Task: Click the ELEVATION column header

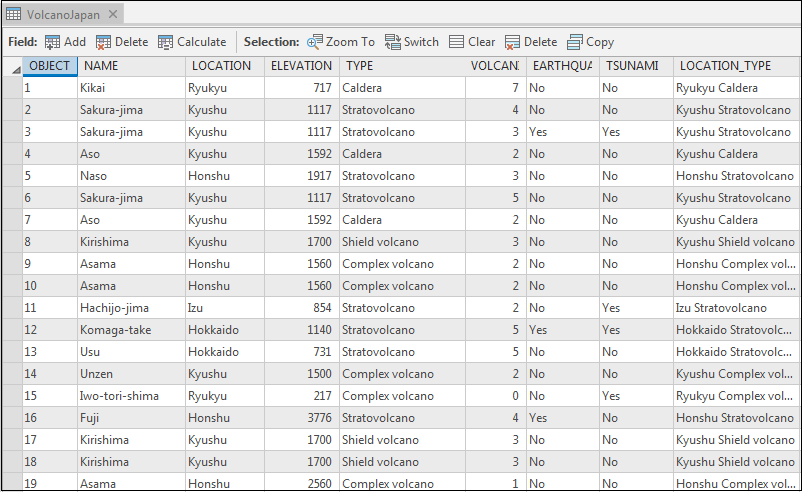Action: (302, 66)
